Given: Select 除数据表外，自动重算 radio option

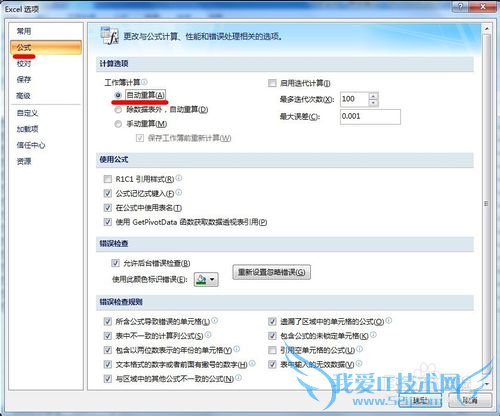Looking at the screenshot, I should [118, 110].
